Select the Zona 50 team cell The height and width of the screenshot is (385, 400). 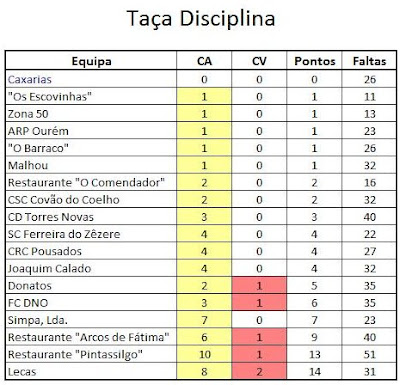pos(91,114)
